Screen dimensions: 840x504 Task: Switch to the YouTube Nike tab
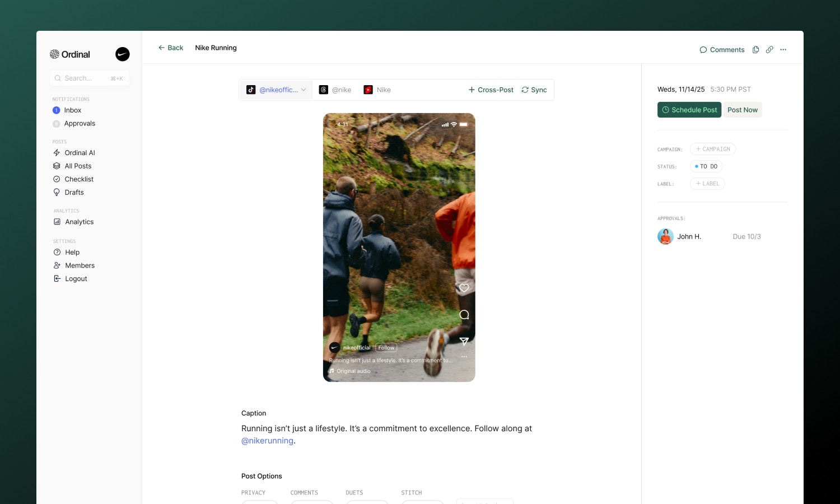[377, 90]
